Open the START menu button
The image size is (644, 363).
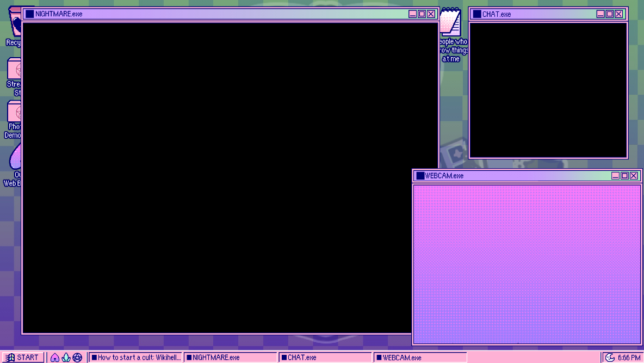(23, 358)
